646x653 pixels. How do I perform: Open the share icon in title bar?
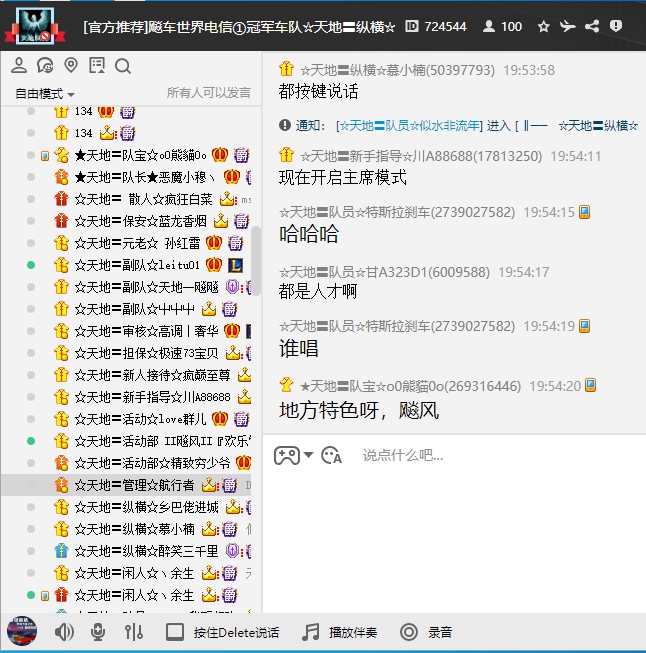tap(592, 26)
